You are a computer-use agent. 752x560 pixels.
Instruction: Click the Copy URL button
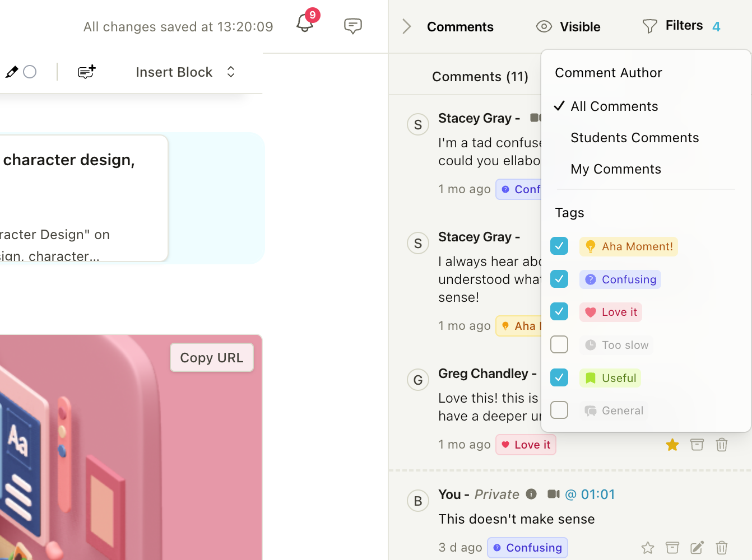tap(212, 358)
